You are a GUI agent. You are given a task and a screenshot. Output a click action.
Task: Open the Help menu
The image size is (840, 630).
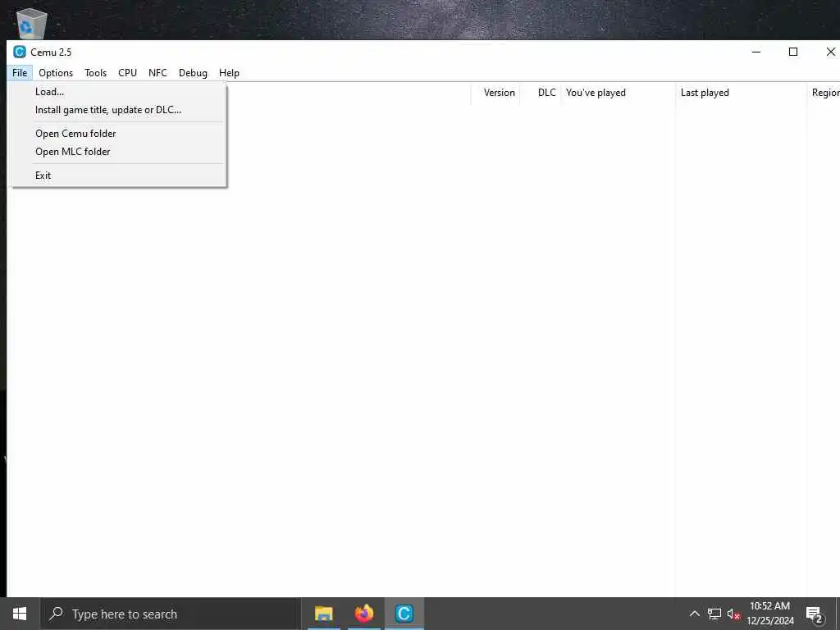tap(229, 73)
